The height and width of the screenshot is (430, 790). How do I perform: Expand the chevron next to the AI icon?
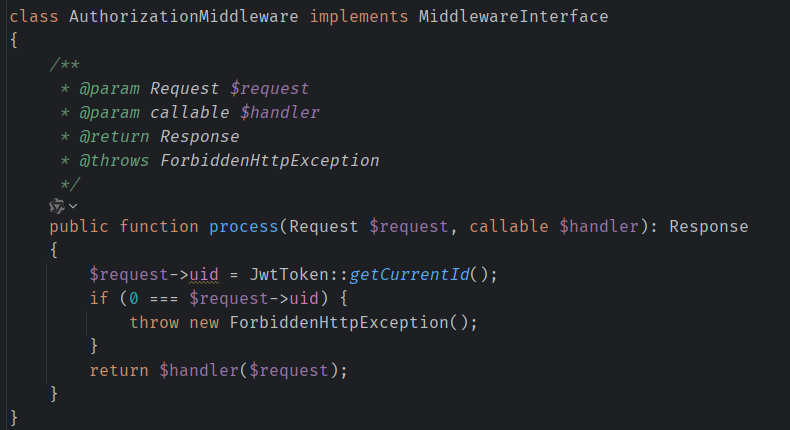73,206
